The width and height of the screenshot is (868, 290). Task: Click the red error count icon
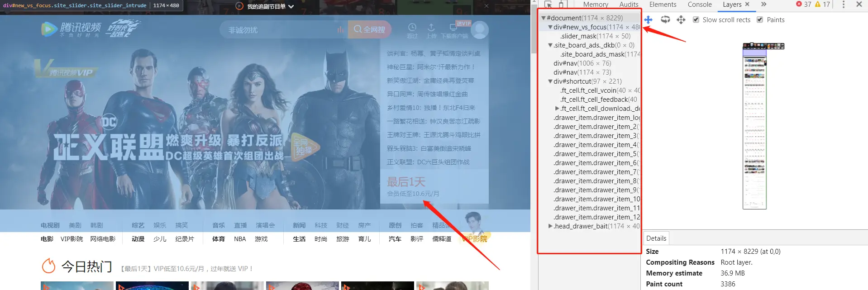(799, 4)
